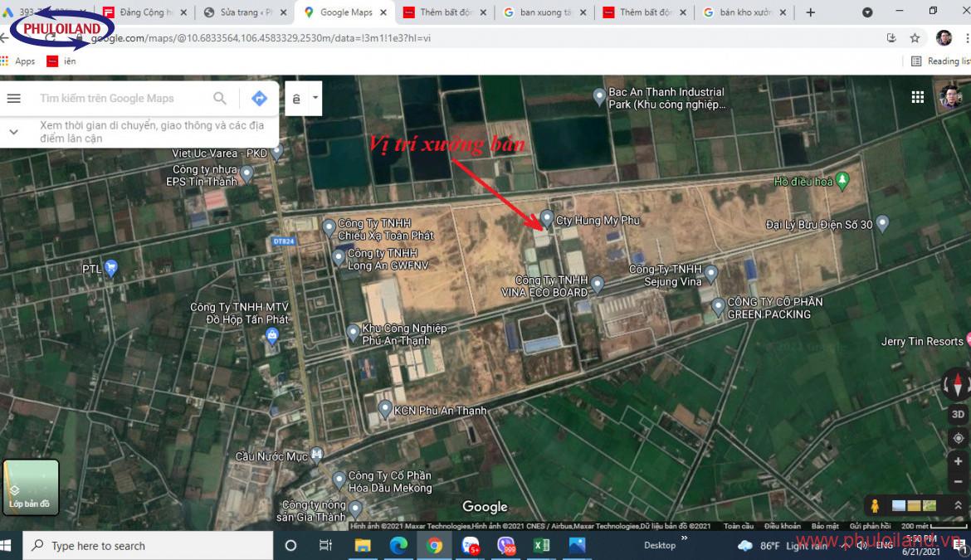
Task: Click the Show Your Location target icon
Action: click(x=957, y=438)
